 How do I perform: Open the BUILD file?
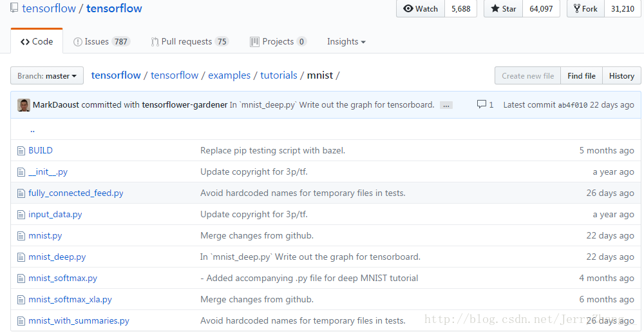pyautogui.click(x=41, y=150)
